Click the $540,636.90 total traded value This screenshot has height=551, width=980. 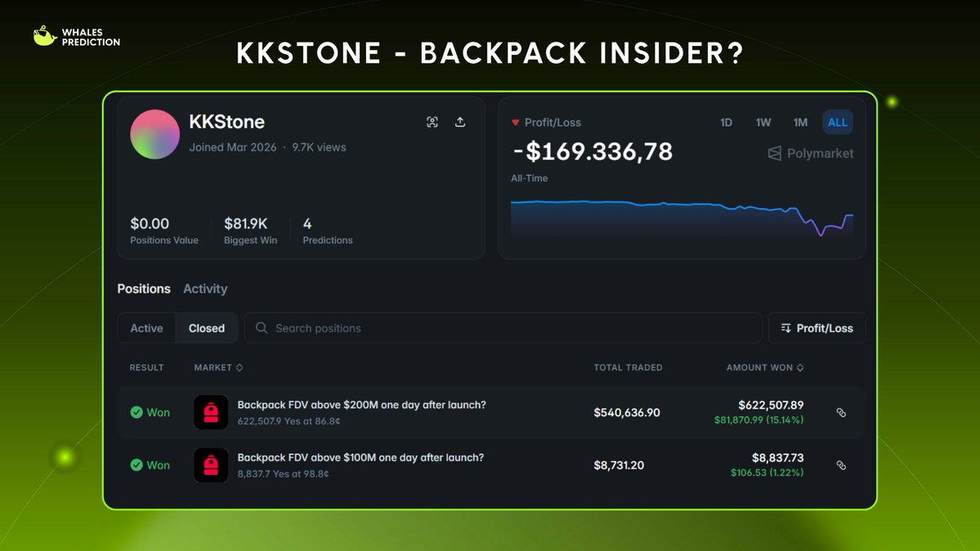point(627,413)
